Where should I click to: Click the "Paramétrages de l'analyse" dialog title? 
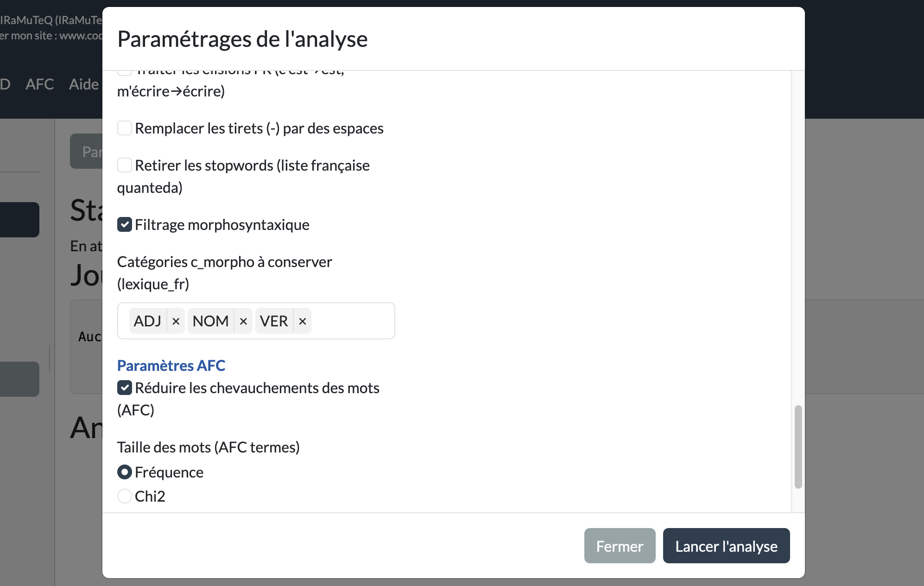pyautogui.click(x=242, y=39)
